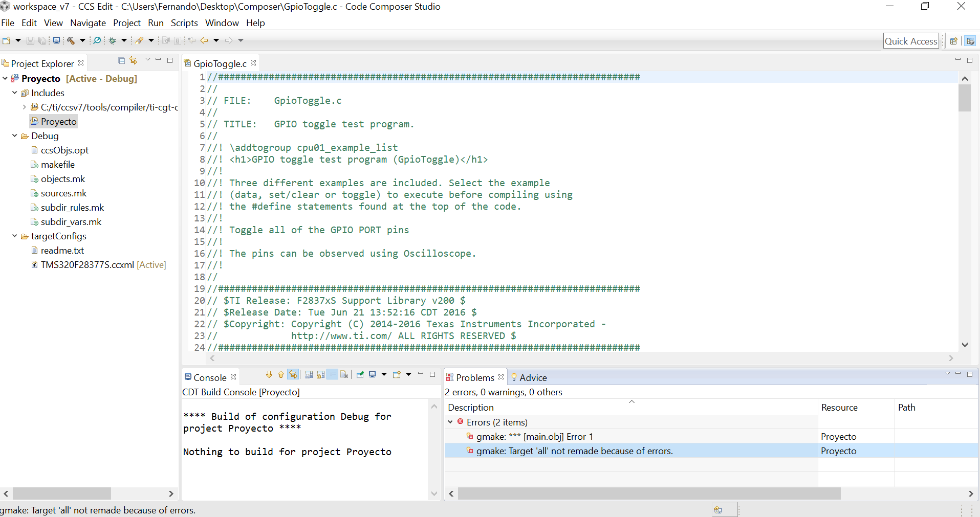Open the File menu
Image resolution: width=980 pixels, height=517 pixels.
pos(8,23)
